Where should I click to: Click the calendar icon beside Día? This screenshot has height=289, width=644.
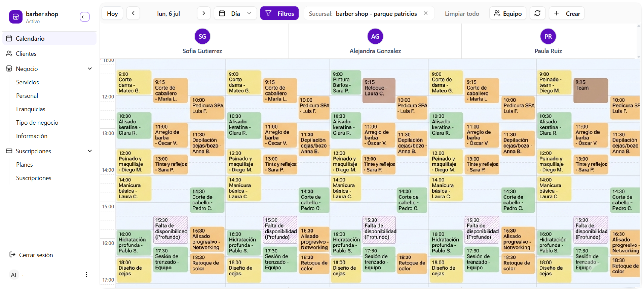pyautogui.click(x=222, y=13)
